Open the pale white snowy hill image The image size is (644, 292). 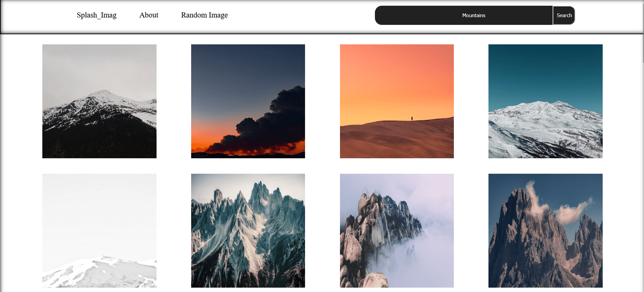point(99,231)
